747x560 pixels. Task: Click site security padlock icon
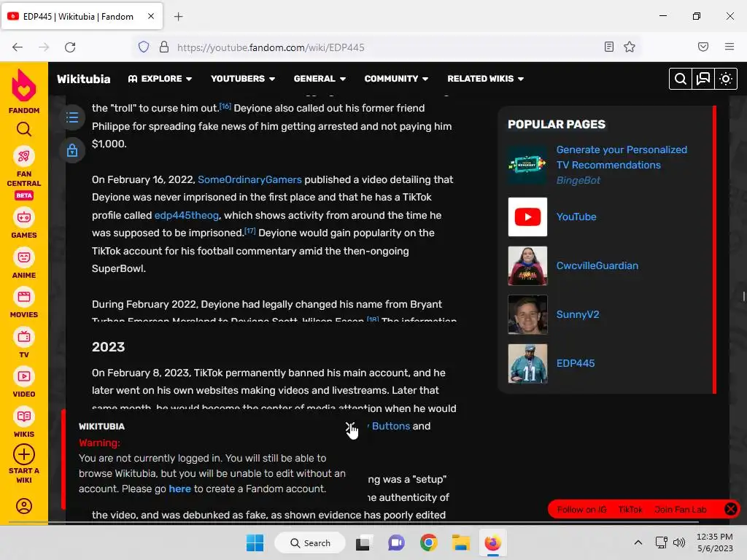coord(164,47)
